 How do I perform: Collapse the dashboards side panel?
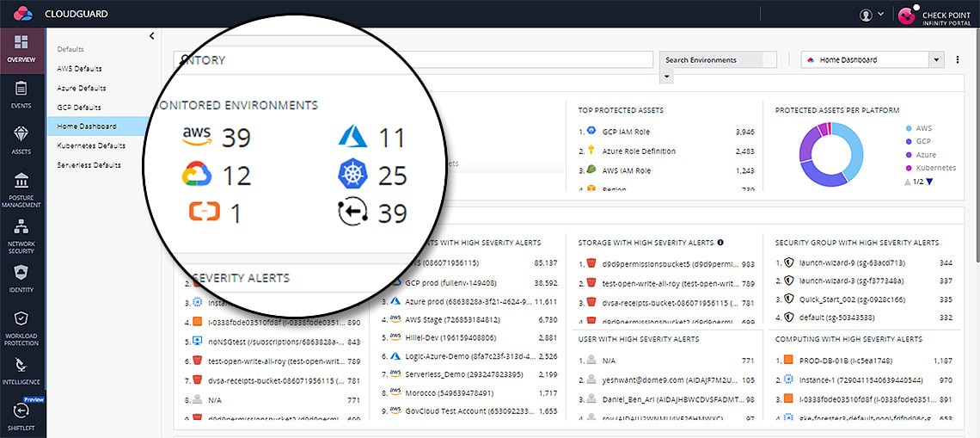pos(152,36)
